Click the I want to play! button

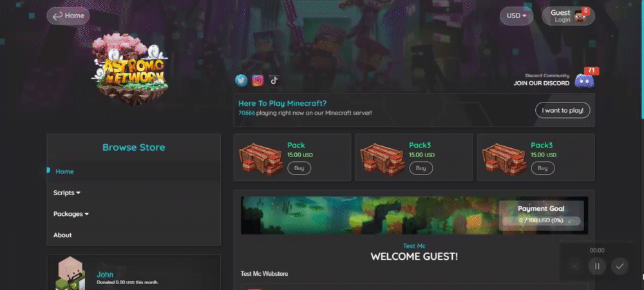tap(562, 110)
